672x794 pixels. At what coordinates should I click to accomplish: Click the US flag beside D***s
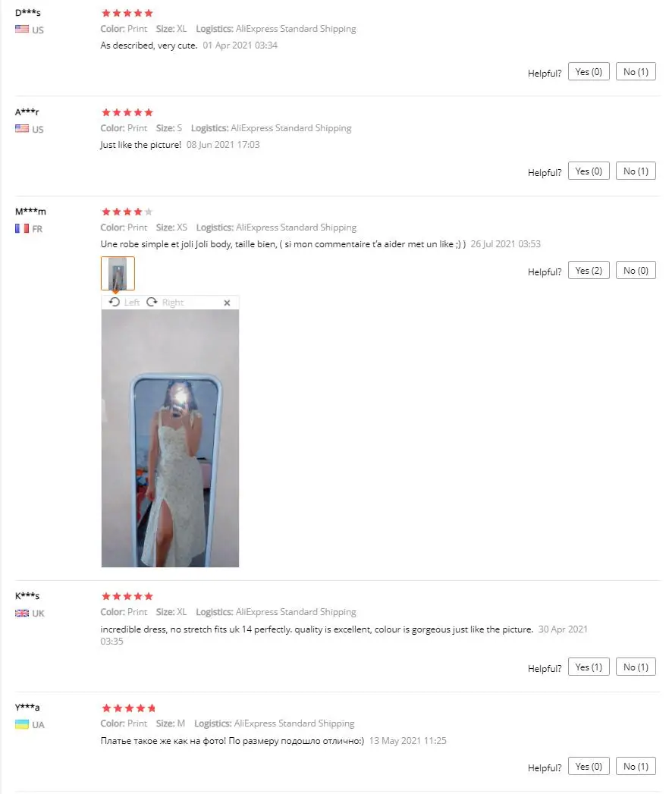coord(22,29)
